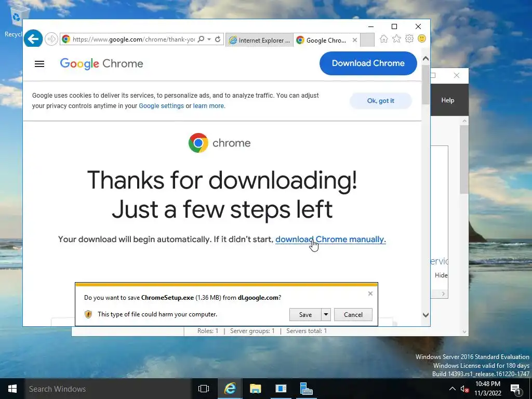
Task: Click the smiley feedback icon
Action: (422, 38)
